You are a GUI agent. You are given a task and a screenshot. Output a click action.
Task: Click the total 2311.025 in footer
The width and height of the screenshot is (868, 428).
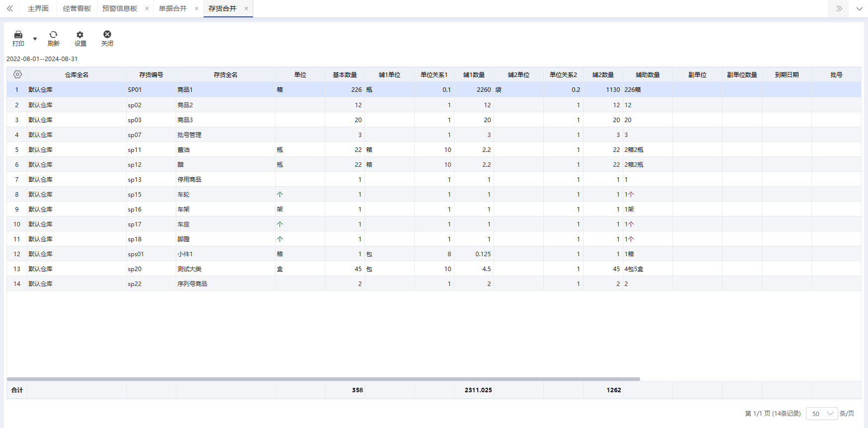coord(478,390)
